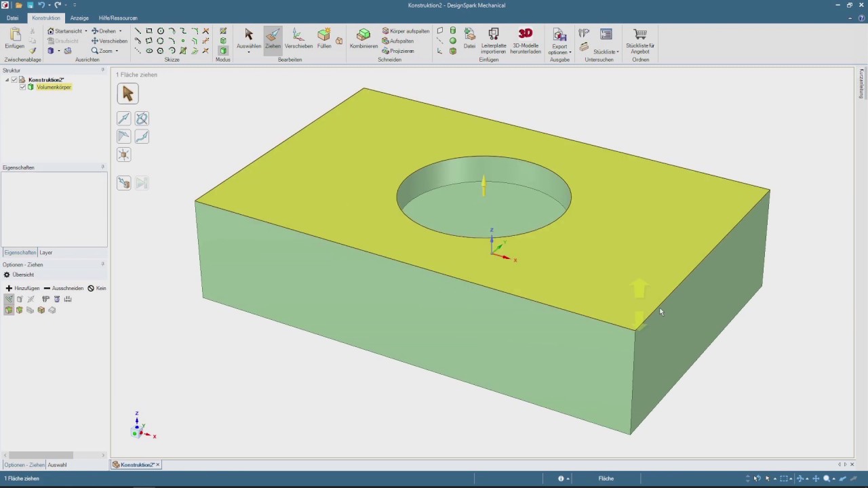Select Volumenkörper in the structure tree
Image resolution: width=868 pixels, height=488 pixels.
pyautogui.click(x=54, y=87)
